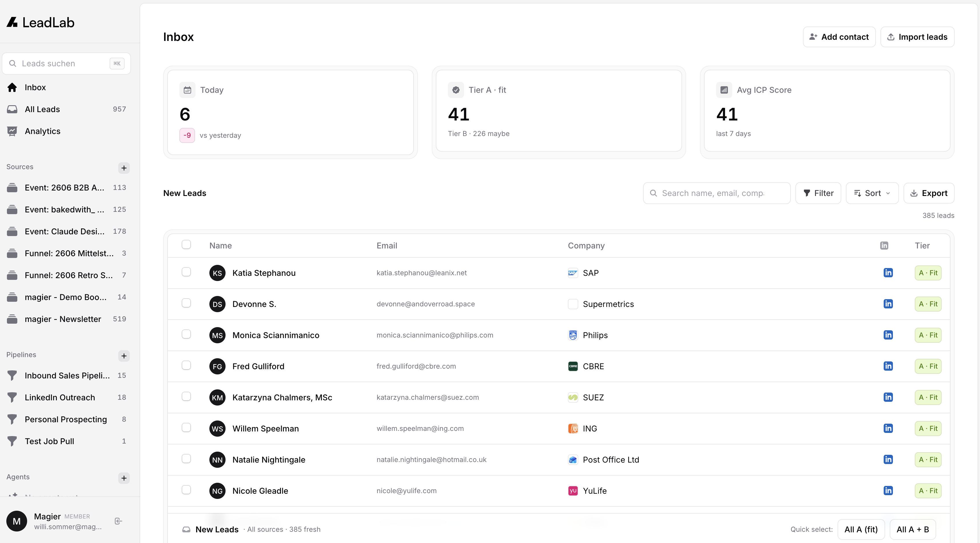Image resolution: width=980 pixels, height=543 pixels.
Task: Focus the Search name, email, company field
Action: click(716, 193)
